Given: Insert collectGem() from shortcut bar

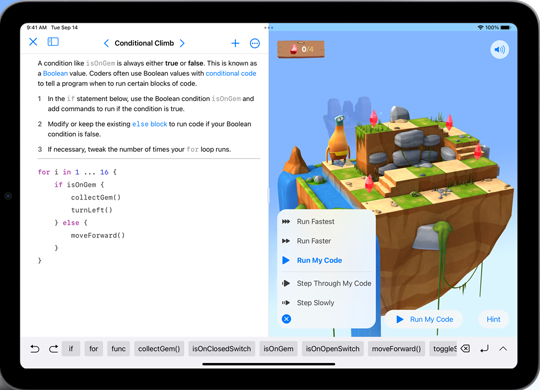Looking at the screenshot, I should click(159, 349).
